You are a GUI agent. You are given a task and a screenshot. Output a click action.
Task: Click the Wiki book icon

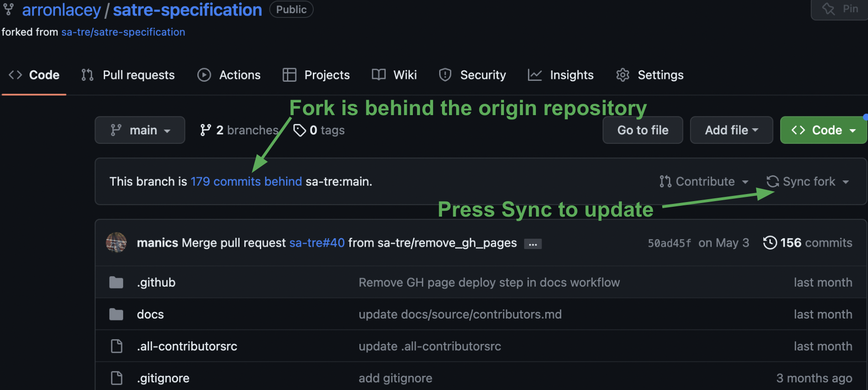(379, 75)
